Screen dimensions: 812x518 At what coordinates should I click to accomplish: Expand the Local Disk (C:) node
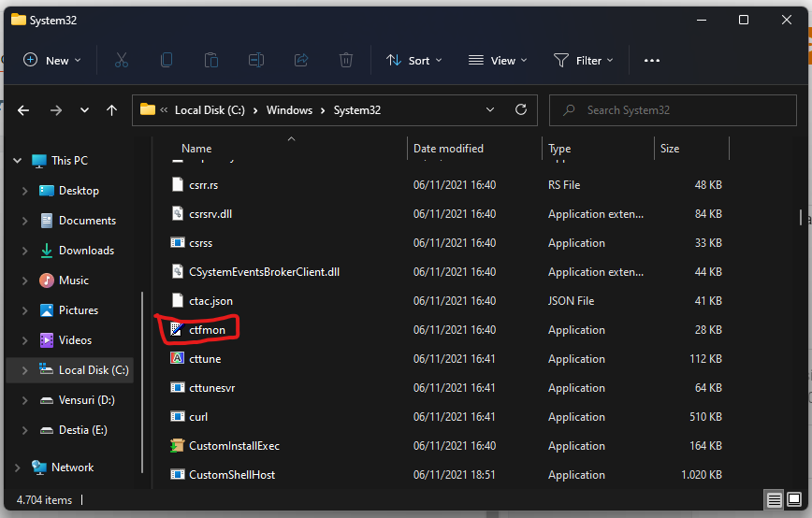tap(24, 370)
